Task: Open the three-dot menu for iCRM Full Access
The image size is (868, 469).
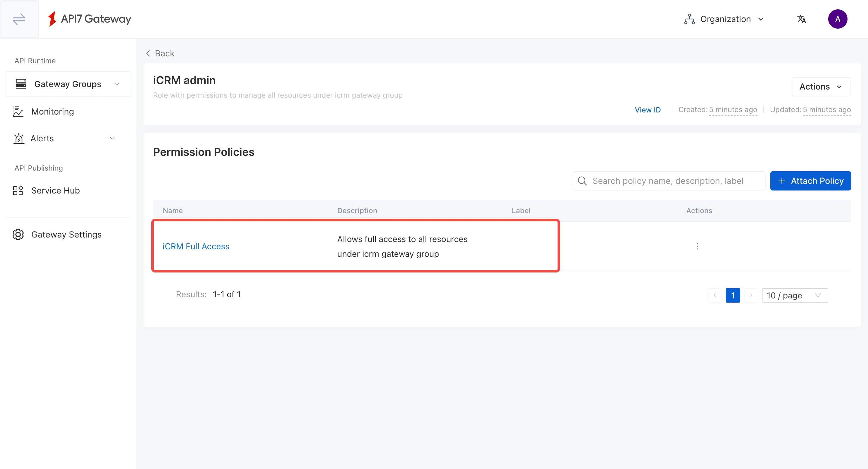Action: (x=697, y=246)
